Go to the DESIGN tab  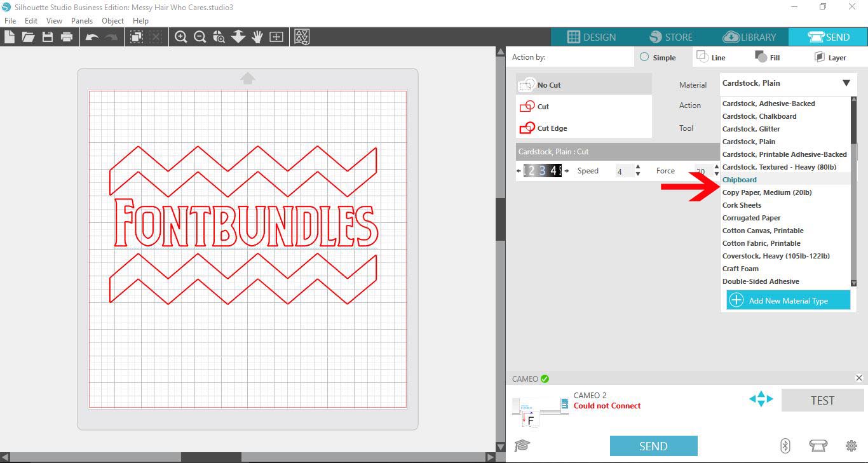pyautogui.click(x=591, y=37)
